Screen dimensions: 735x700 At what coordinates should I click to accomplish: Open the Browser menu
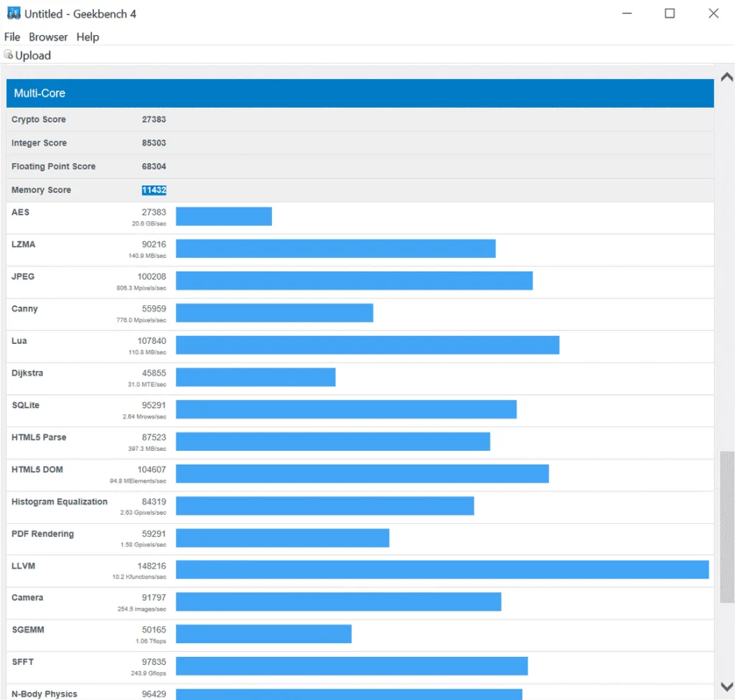tap(48, 37)
